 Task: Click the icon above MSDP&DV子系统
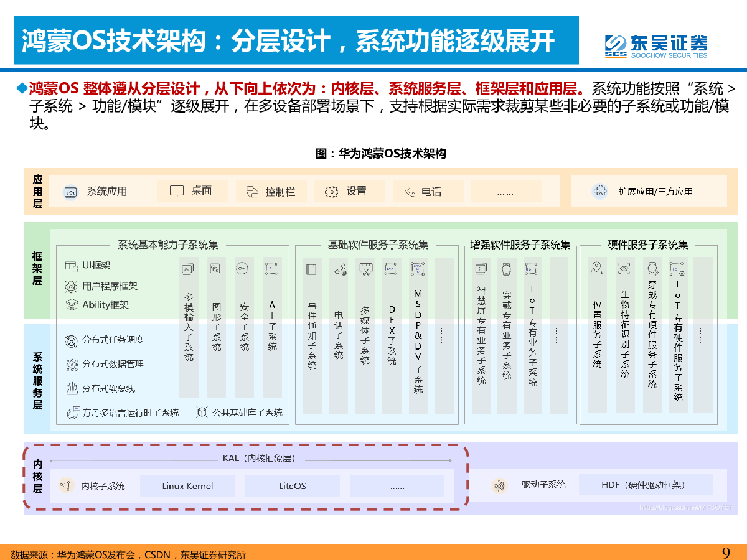pos(418,269)
